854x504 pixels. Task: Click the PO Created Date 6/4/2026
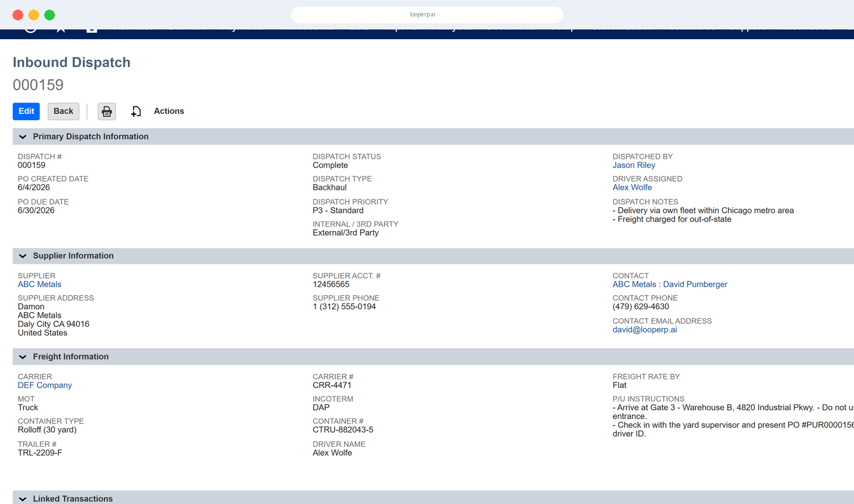[34, 187]
